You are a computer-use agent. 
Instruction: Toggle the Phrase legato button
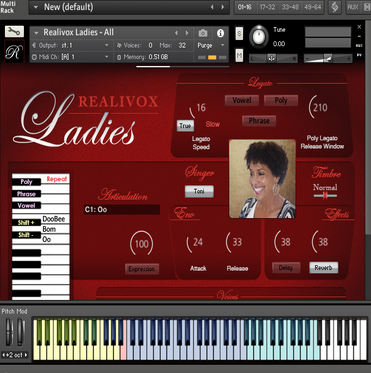[x=259, y=121]
